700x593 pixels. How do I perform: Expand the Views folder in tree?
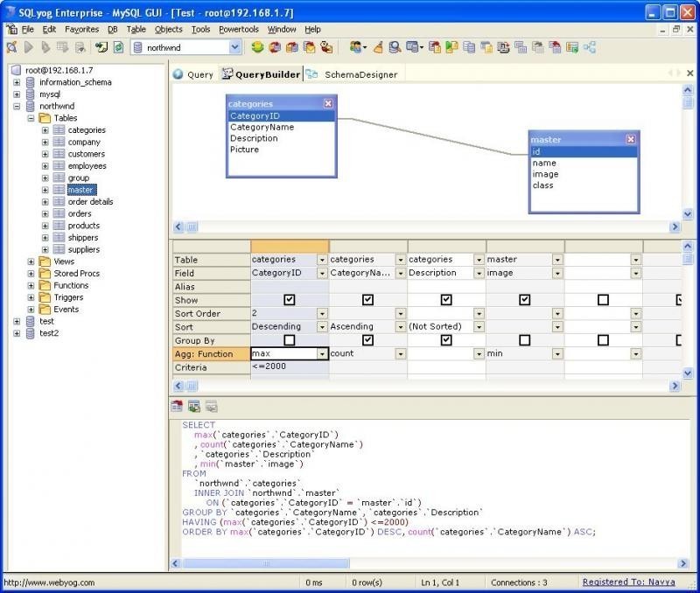[31, 262]
